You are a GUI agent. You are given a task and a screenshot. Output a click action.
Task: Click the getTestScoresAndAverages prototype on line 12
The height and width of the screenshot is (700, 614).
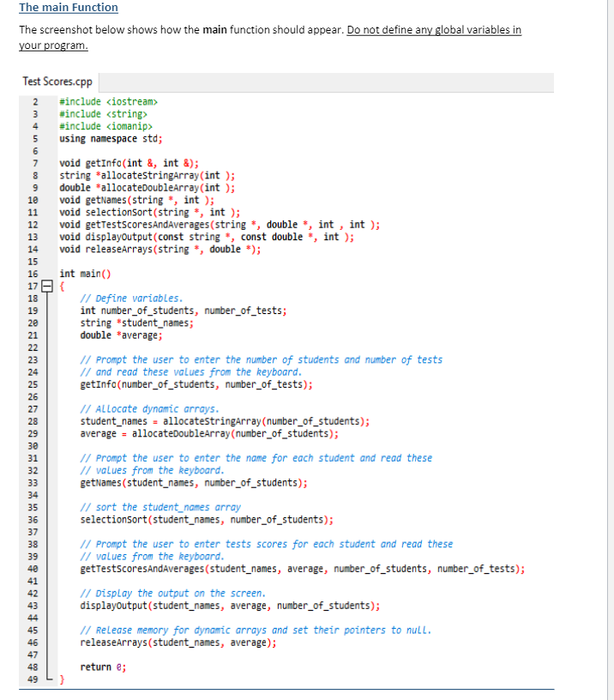(220, 225)
